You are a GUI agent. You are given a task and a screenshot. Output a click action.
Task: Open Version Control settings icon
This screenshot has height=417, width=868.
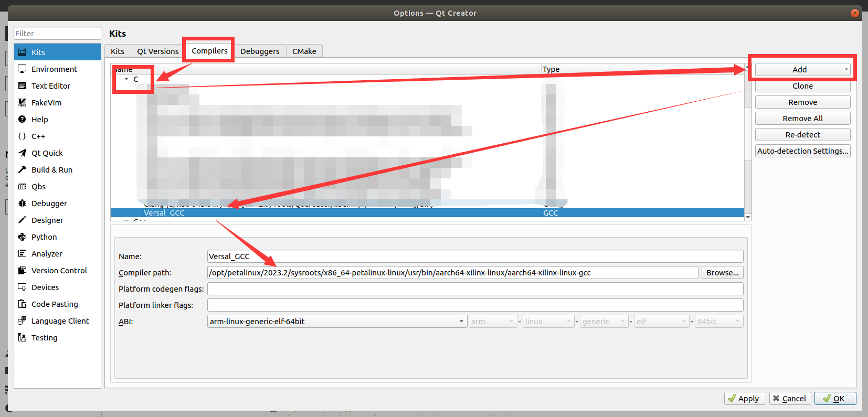pyautogui.click(x=22, y=270)
